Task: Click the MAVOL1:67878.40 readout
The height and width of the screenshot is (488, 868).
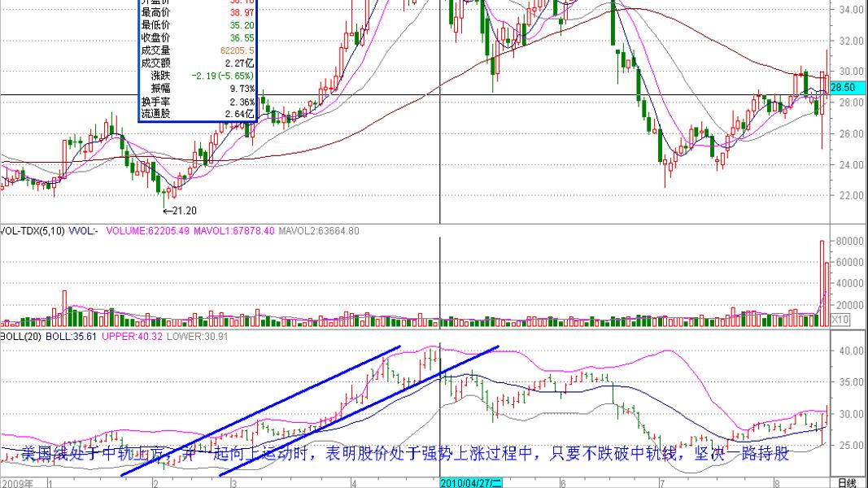Action: pyautogui.click(x=233, y=231)
